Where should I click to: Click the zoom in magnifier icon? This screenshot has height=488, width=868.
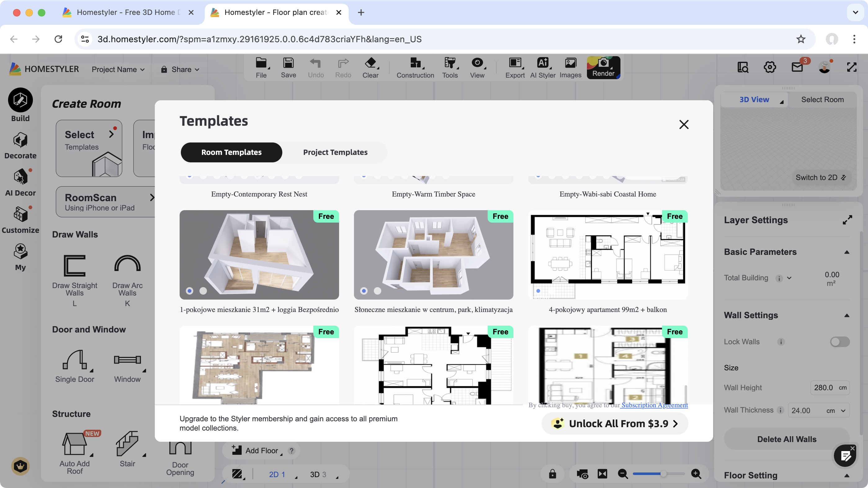pyautogui.click(x=696, y=474)
